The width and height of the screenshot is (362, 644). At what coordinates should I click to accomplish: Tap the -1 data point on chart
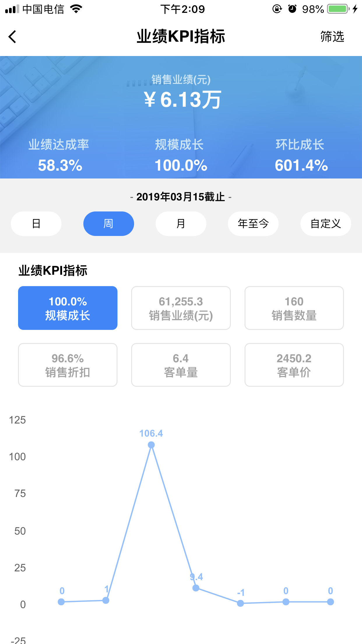pyautogui.click(x=240, y=603)
